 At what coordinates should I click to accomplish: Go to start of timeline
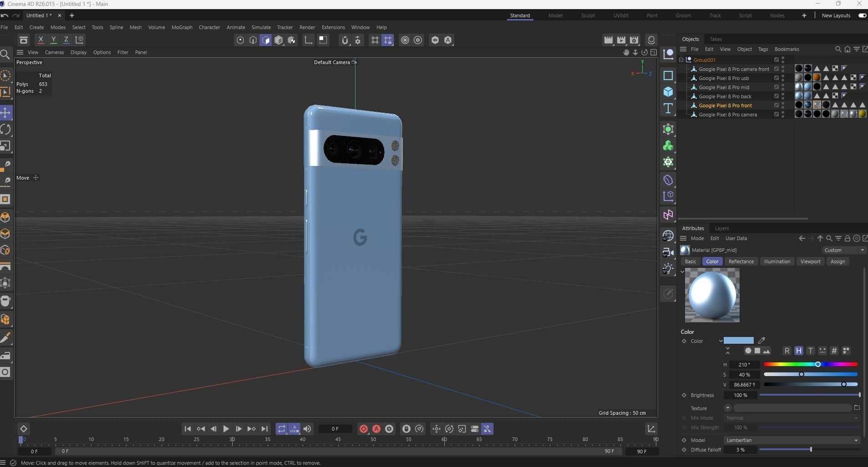[188, 429]
